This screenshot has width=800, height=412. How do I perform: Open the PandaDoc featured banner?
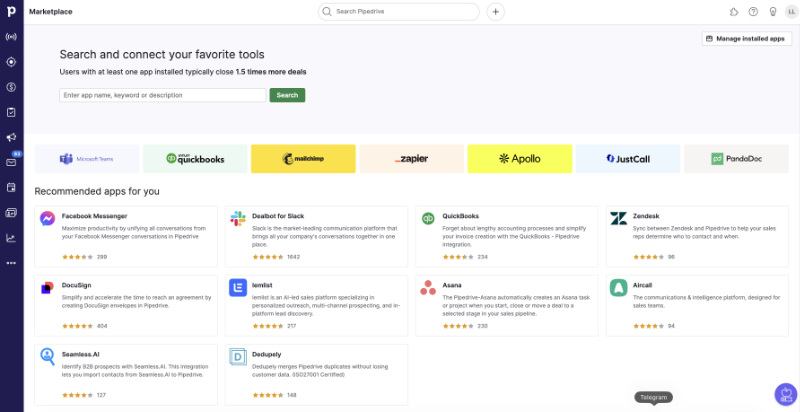(x=736, y=159)
